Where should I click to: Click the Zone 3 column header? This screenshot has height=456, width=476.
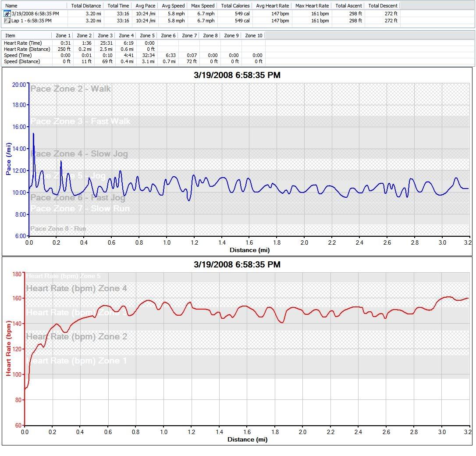click(105, 36)
